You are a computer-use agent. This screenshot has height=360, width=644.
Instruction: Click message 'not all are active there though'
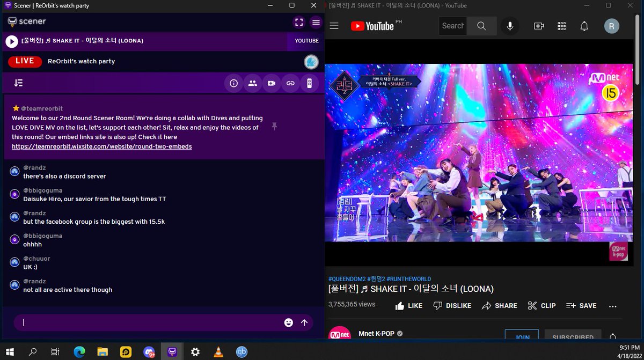tap(68, 290)
